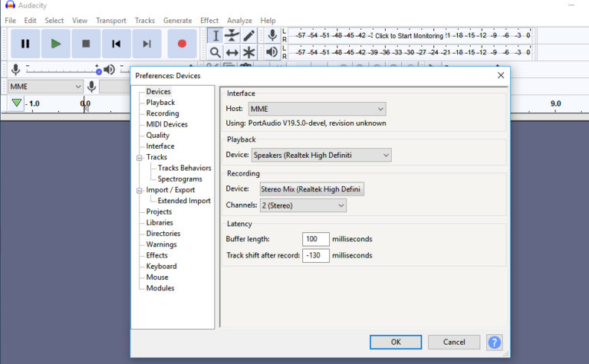Select the Zoom magnifier tool
The height and width of the screenshot is (364, 589).
(x=216, y=52)
